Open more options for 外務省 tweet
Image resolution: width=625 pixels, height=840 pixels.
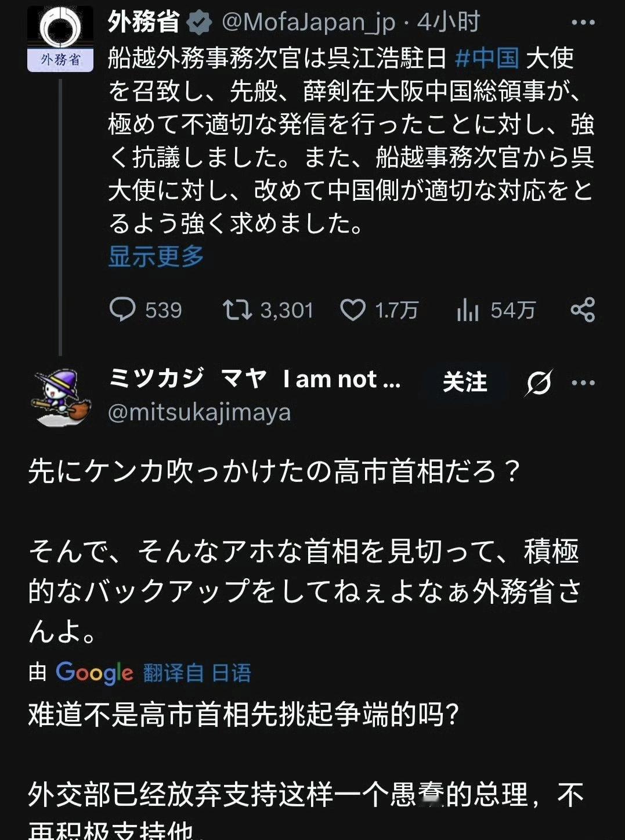pyautogui.click(x=583, y=23)
